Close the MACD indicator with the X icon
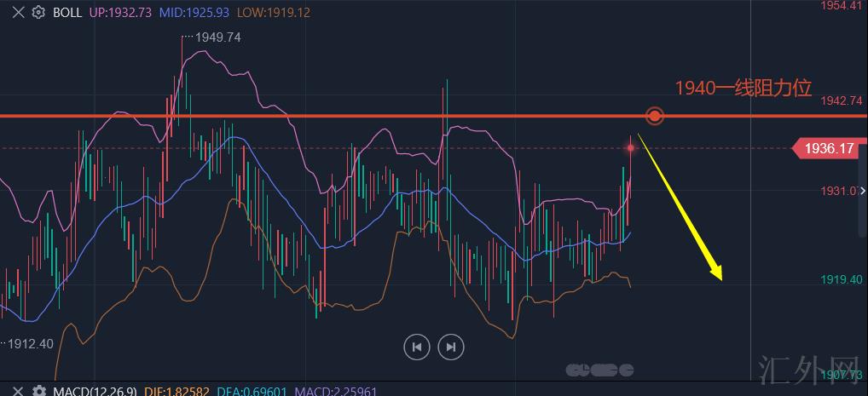 [18, 391]
